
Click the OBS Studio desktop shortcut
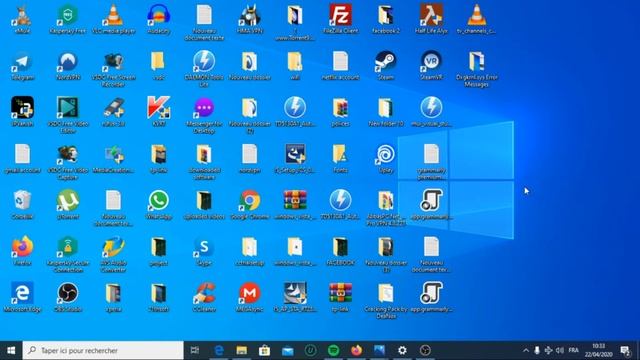tap(68, 297)
